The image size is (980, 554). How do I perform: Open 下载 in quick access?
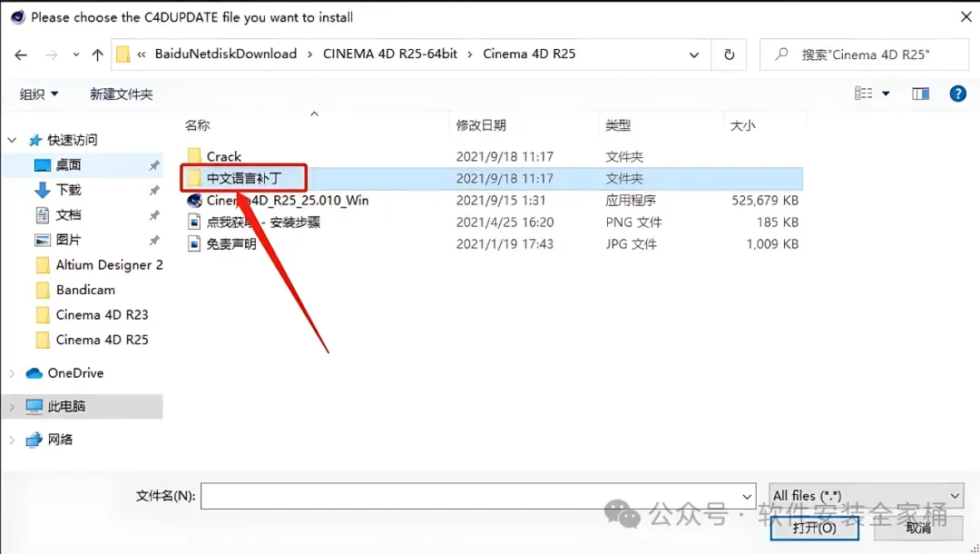click(69, 190)
